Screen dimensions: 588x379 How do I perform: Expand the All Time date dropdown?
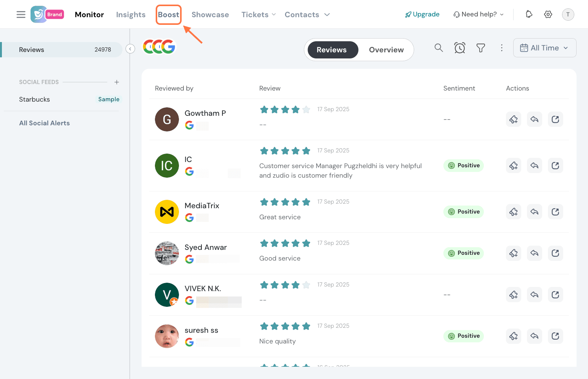coord(545,48)
